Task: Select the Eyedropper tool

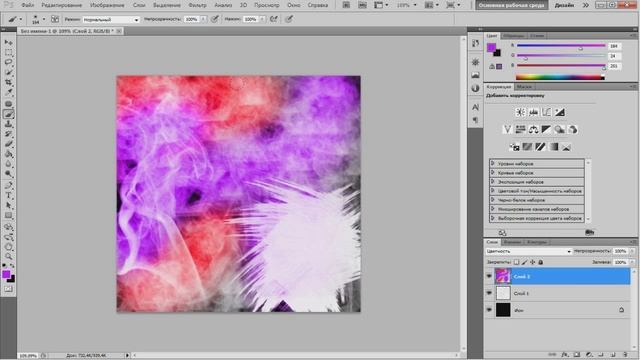Action: click(x=8, y=92)
